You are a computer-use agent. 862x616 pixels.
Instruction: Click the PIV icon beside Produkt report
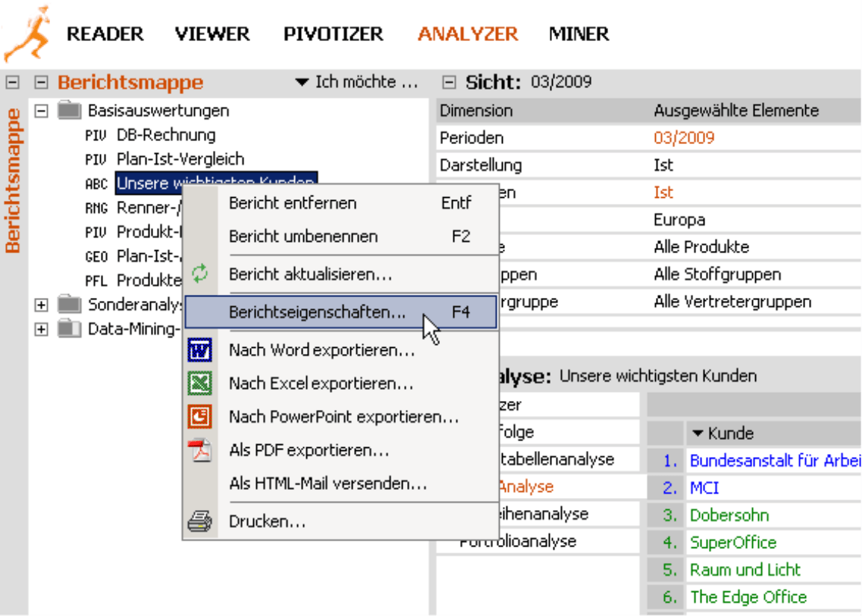click(x=96, y=232)
